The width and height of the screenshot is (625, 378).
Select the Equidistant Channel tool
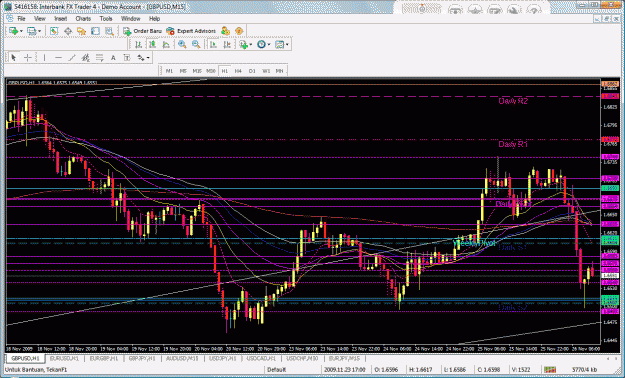(x=85, y=58)
